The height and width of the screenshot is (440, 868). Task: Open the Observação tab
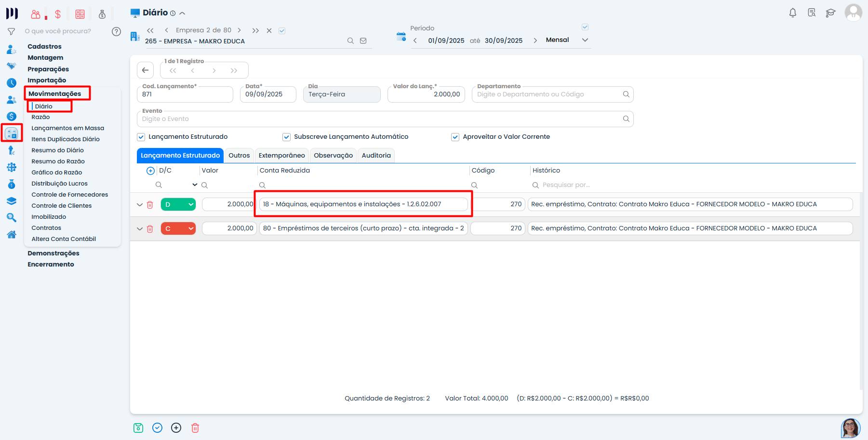(333, 156)
